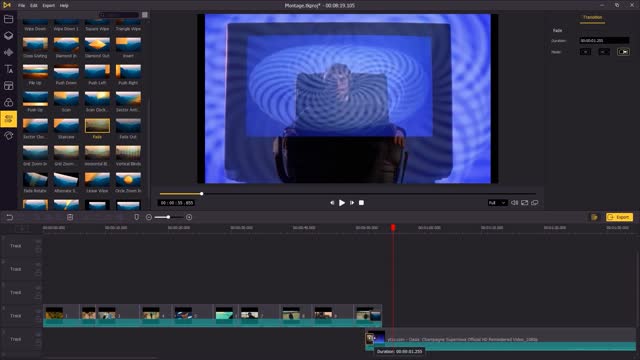
Task: Select the Fade Out transition thumbnail
Action: click(128, 126)
